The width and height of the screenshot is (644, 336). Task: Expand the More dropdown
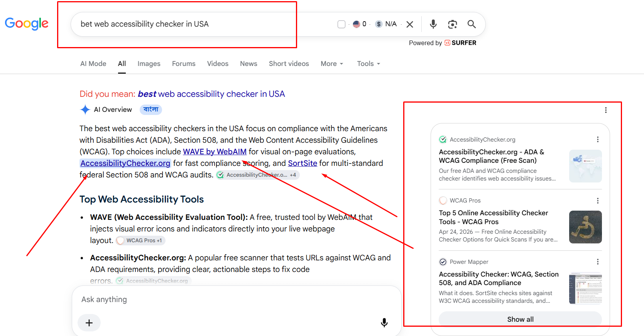[x=332, y=64]
